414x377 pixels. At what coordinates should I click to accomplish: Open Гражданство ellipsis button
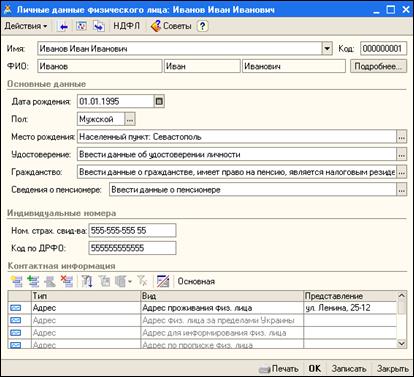click(402, 172)
